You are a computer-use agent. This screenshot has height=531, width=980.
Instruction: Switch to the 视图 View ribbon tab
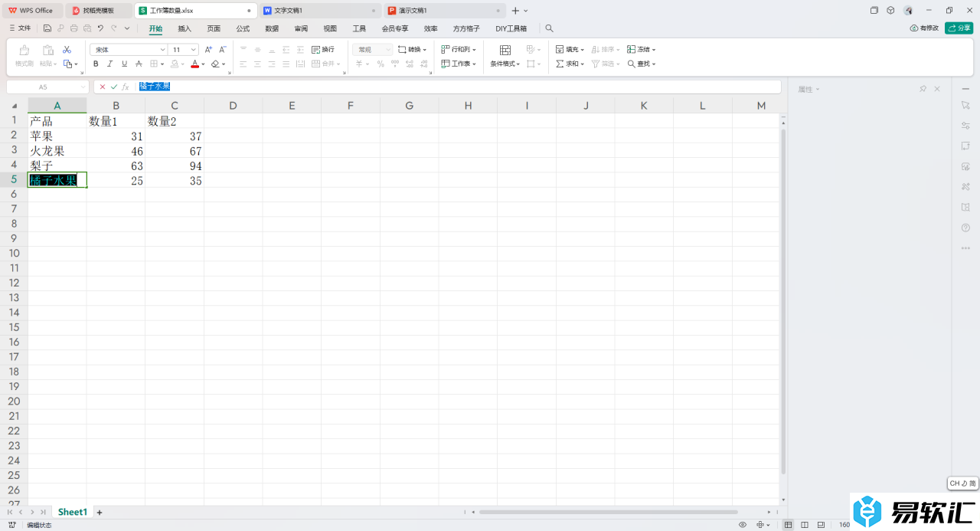pos(330,28)
